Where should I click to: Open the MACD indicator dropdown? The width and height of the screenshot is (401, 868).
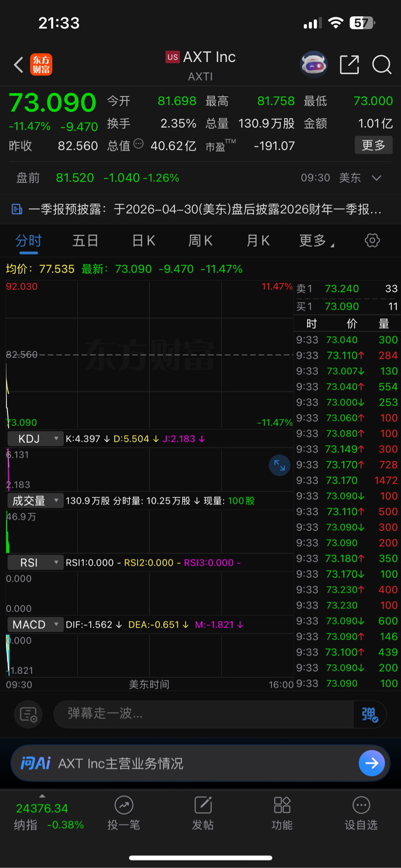click(35, 625)
